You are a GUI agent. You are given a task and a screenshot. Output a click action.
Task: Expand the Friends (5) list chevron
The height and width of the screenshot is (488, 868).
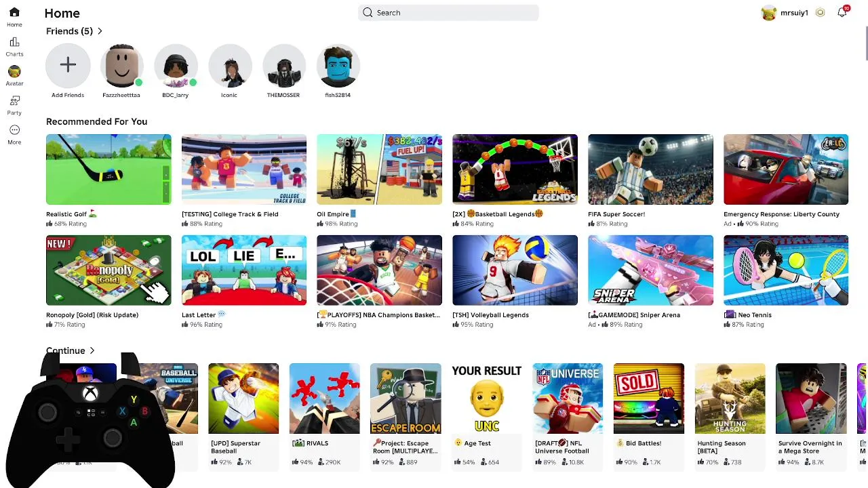[x=100, y=31]
